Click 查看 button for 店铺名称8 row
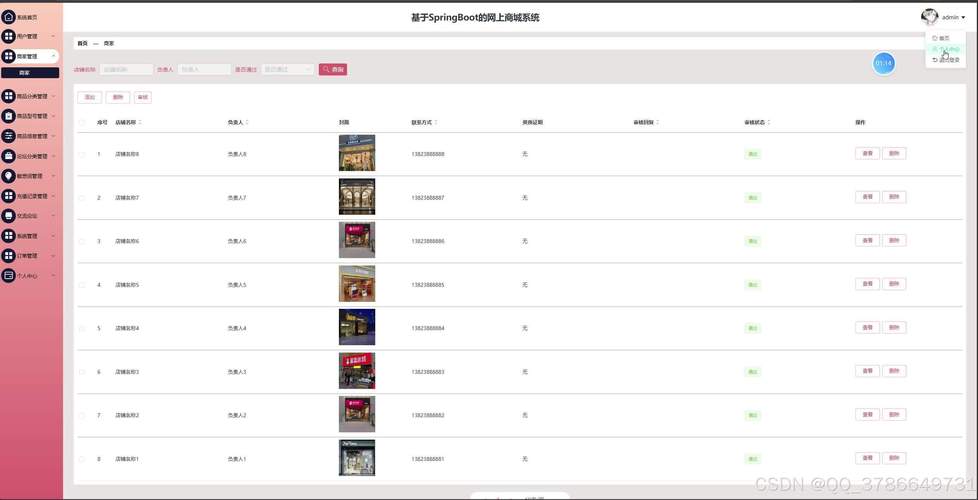978x500 pixels. [x=867, y=154]
